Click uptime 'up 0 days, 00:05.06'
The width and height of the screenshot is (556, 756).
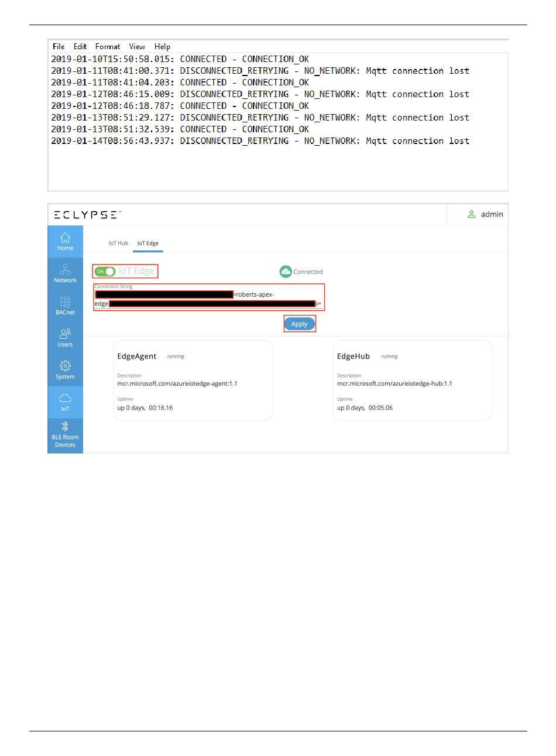point(365,408)
